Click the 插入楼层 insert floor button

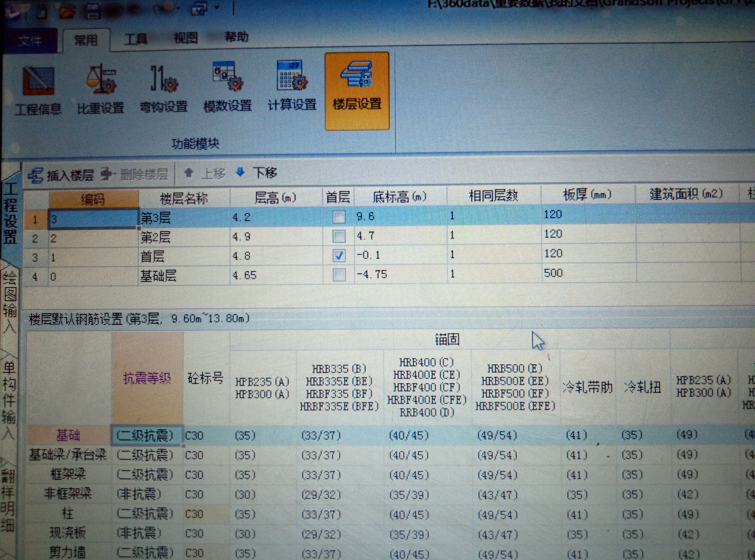pos(61,175)
